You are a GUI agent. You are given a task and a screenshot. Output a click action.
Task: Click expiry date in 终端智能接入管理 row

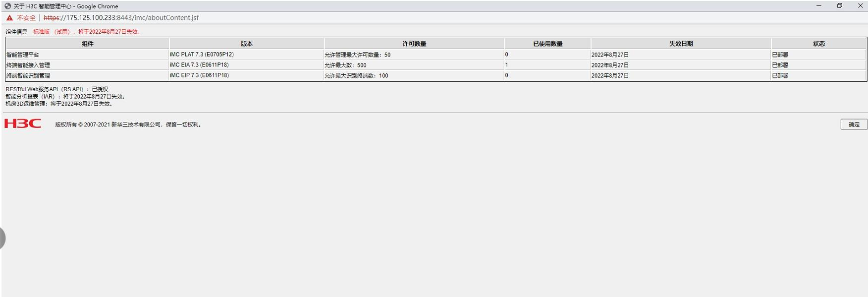point(610,65)
